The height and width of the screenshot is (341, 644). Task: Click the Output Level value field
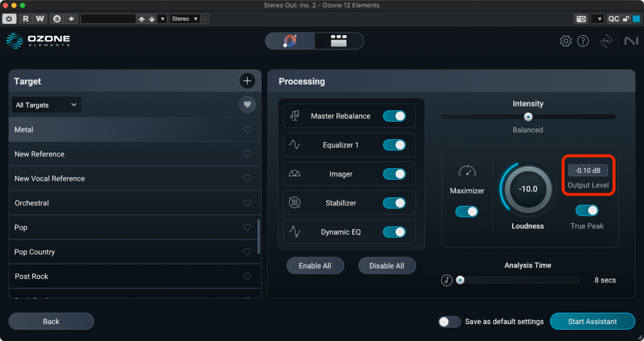(x=587, y=171)
